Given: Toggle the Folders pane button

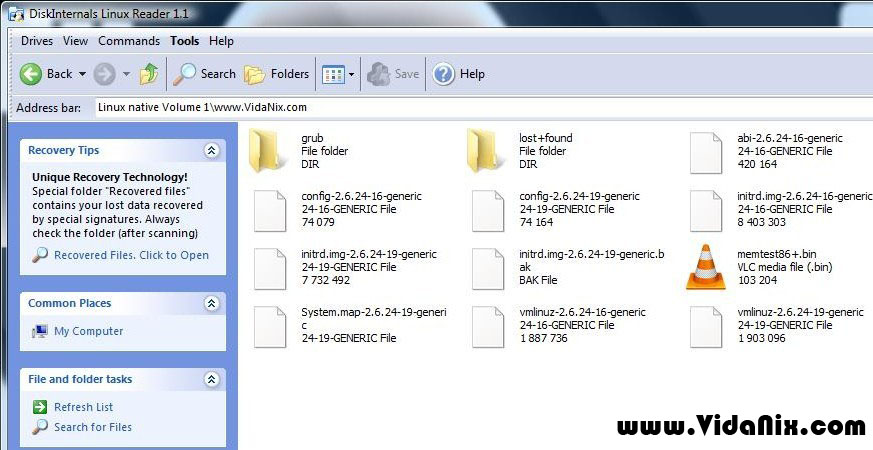Looking at the screenshot, I should point(277,74).
